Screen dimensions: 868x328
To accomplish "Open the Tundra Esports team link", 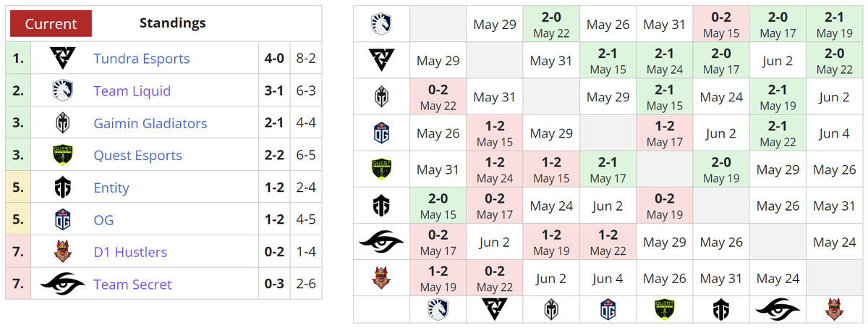I will [x=142, y=59].
